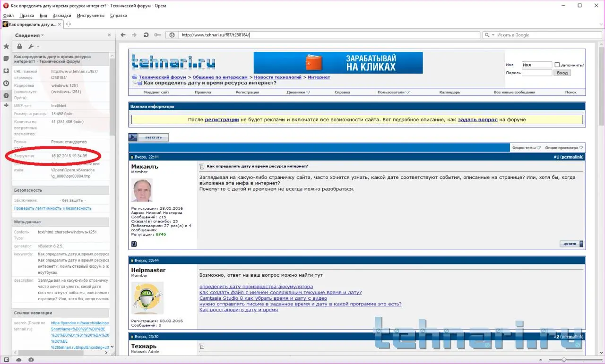The height and width of the screenshot is (364, 605).
Task: Open a new tab with plus button
Action: click(69, 24)
